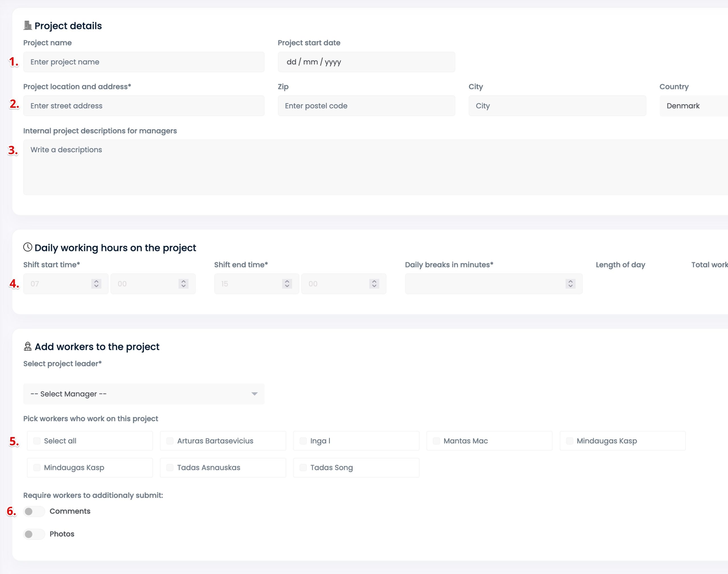Image resolution: width=728 pixels, height=574 pixels.
Task: Open the Select Manager dropdown
Action: click(144, 394)
